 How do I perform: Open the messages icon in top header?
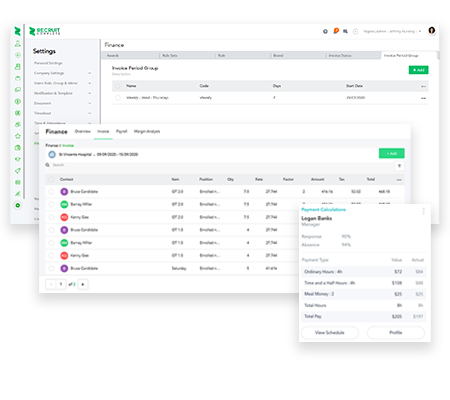[x=345, y=31]
